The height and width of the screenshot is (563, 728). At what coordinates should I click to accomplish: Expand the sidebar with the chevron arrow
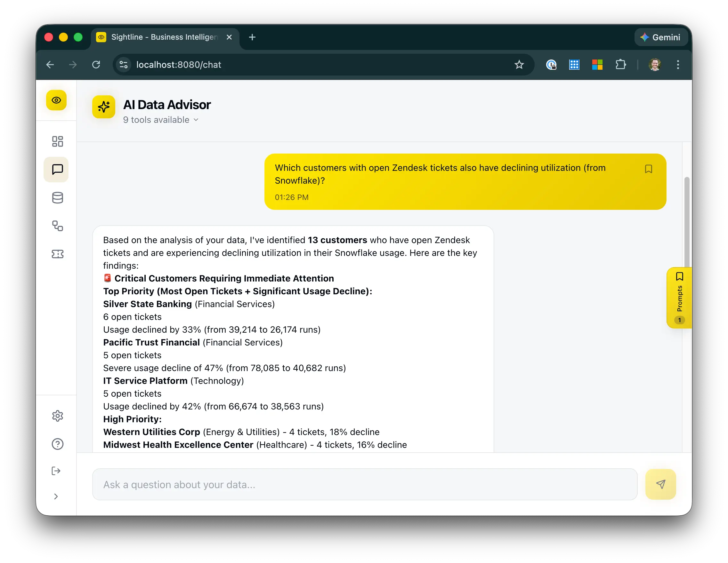[x=56, y=497]
